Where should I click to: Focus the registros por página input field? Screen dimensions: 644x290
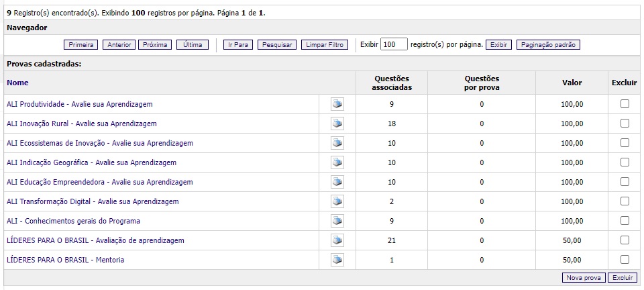click(394, 45)
